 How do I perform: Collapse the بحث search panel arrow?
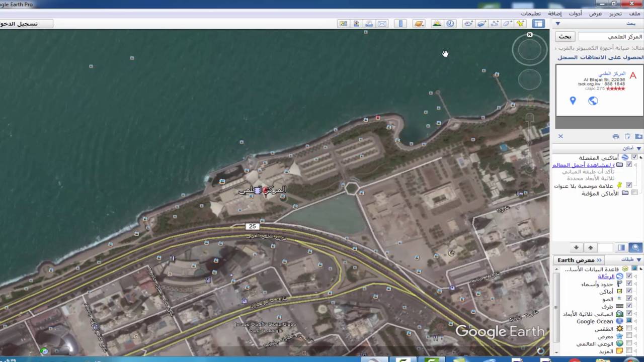pos(558,24)
